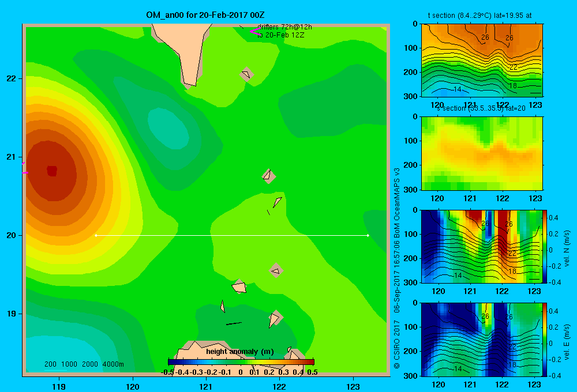Click the "200" bathymetry depth legend entry

click(50, 364)
